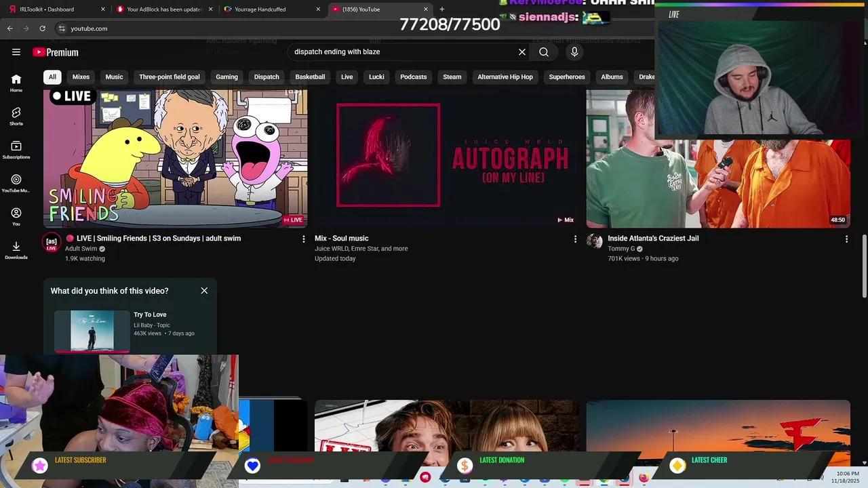Open more options for Smiling Friends video
Screen dimensions: 868x488
pyautogui.click(x=304, y=239)
